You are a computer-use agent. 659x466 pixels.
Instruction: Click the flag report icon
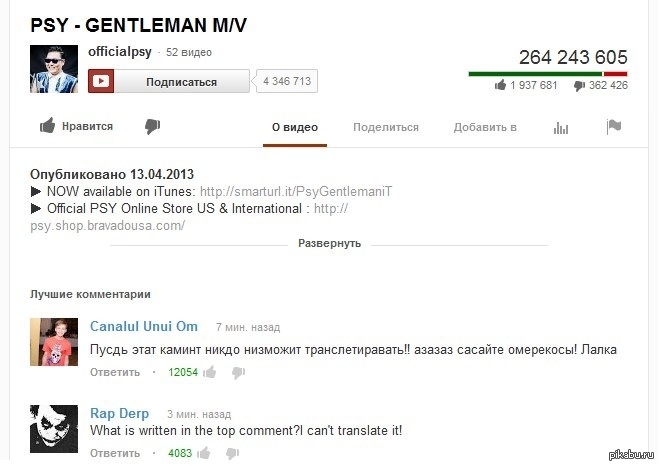614,126
